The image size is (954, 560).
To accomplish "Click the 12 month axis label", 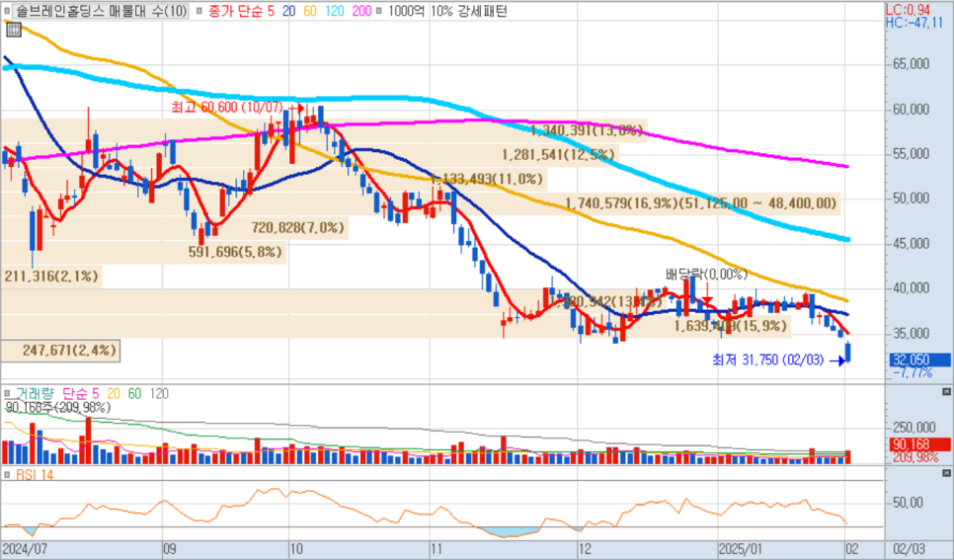I will [586, 549].
